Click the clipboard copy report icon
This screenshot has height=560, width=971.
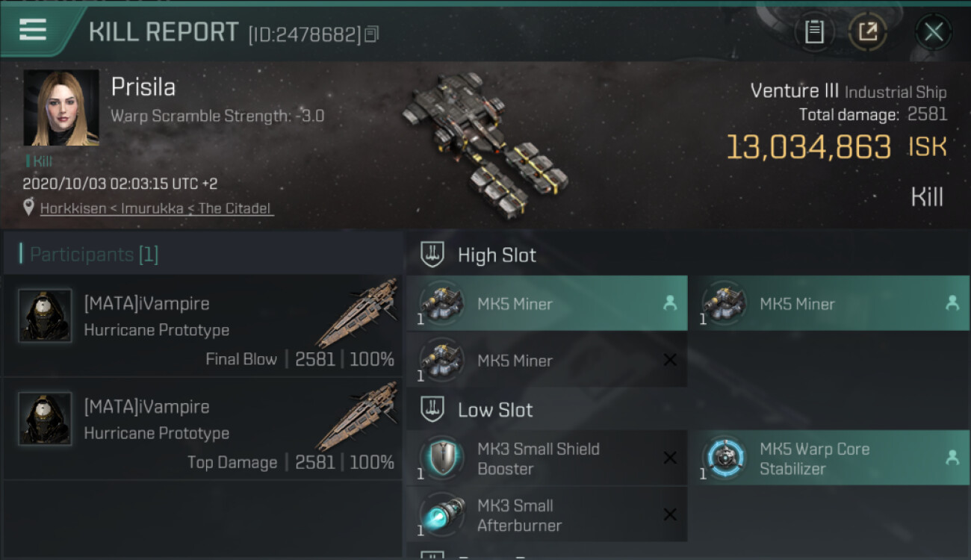coord(814,31)
